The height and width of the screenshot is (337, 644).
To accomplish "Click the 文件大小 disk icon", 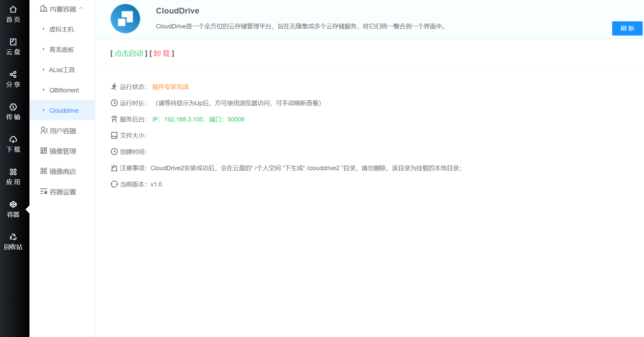I will click(114, 135).
